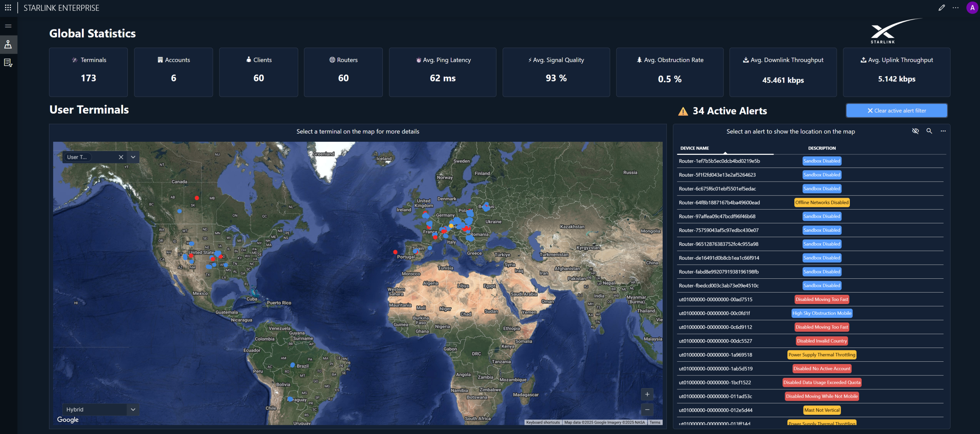The width and height of the screenshot is (980, 434).
Task: Click the Avg. Obstruction Rate card
Action: coord(670,72)
